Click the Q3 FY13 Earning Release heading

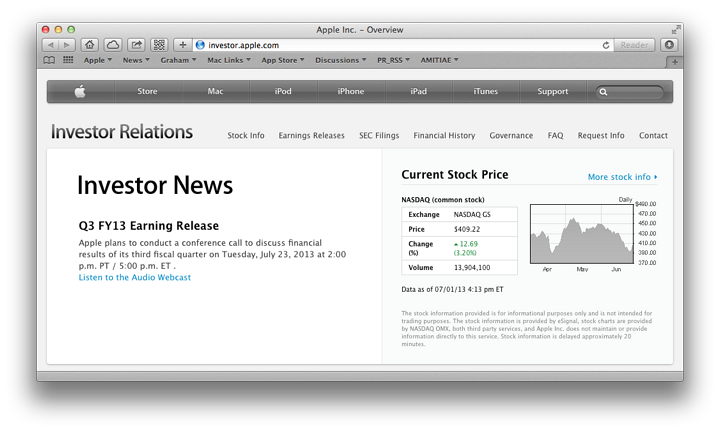point(148,226)
